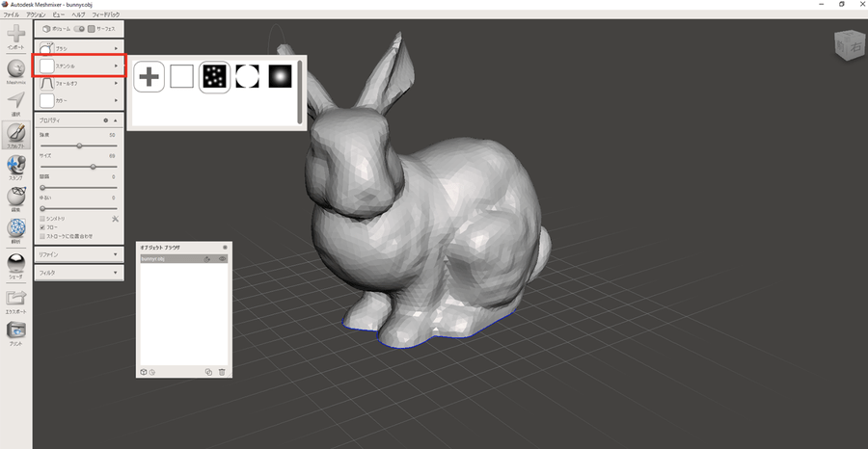Open the ファイル (File) menu
This screenshot has width=868, height=449.
point(12,15)
